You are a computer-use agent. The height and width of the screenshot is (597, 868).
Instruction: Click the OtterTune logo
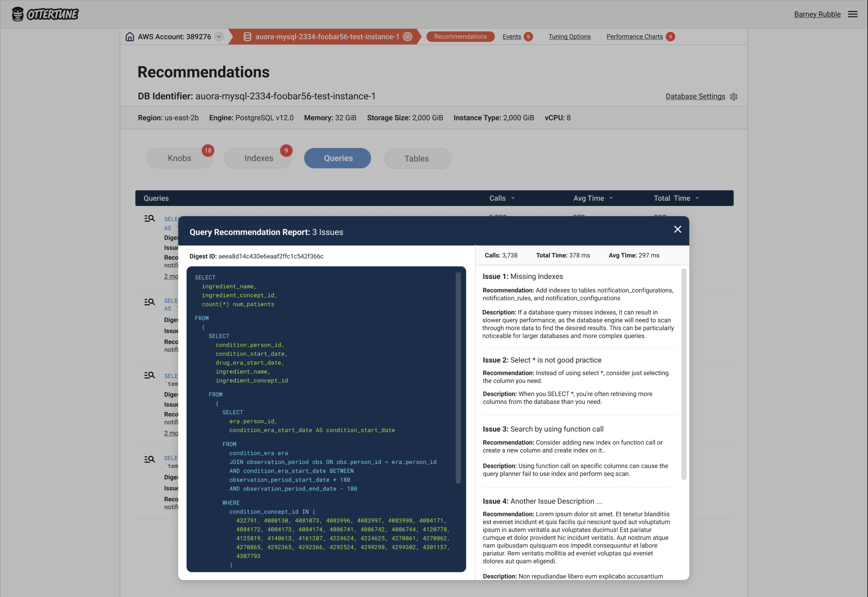(x=45, y=14)
